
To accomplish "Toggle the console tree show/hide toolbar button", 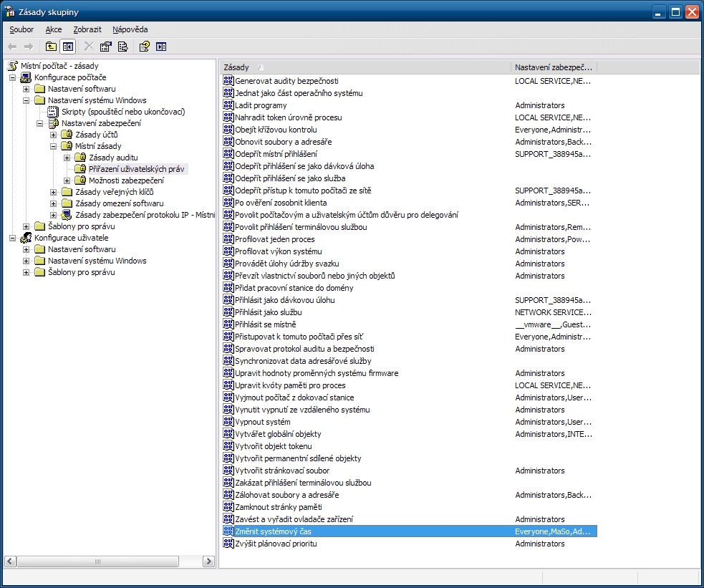I will click(67, 47).
